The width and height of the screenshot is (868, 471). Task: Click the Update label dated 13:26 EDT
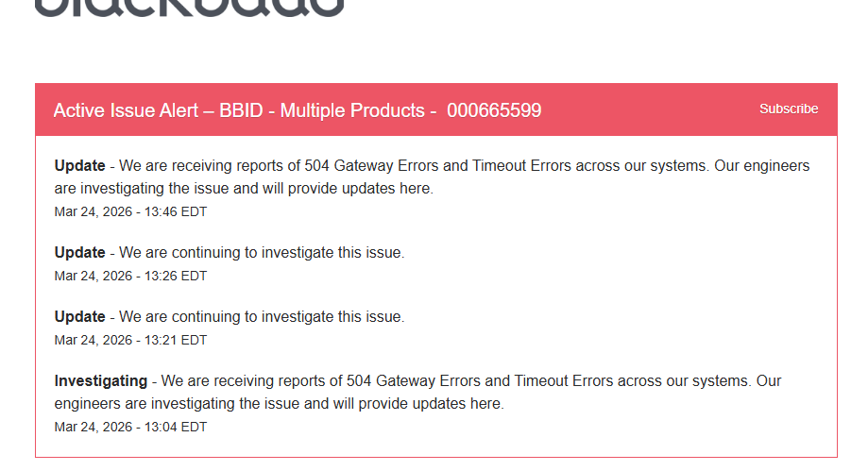[x=79, y=252]
